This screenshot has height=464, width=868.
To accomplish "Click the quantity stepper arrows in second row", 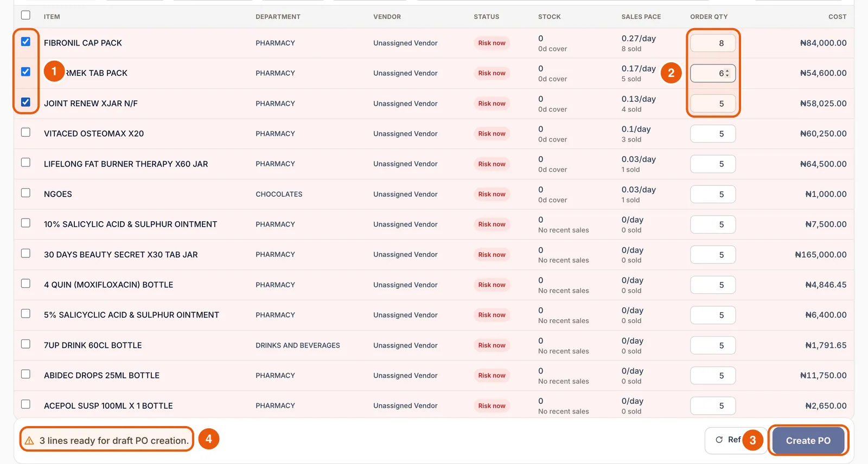I will (727, 73).
